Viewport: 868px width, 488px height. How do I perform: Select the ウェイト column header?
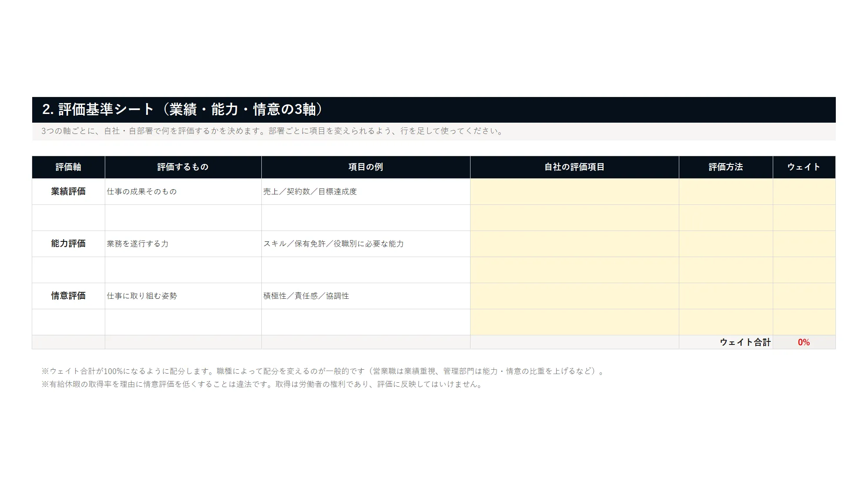[x=804, y=167]
